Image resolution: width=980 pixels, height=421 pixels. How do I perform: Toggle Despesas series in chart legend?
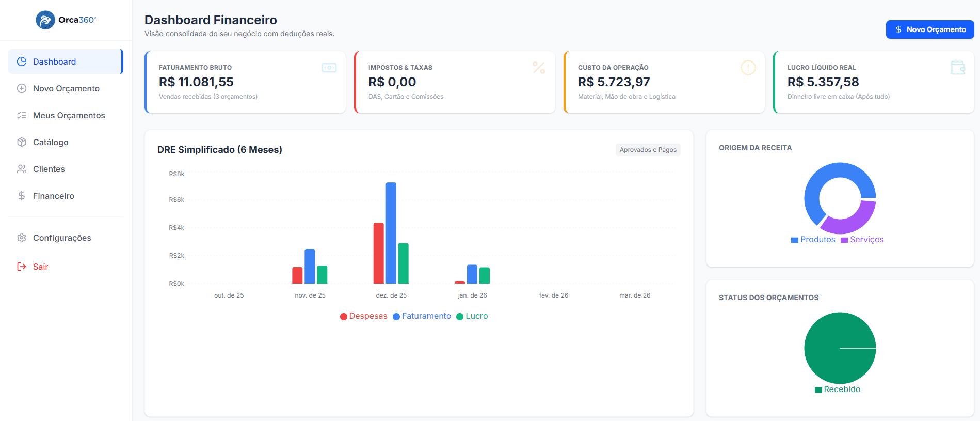click(363, 316)
